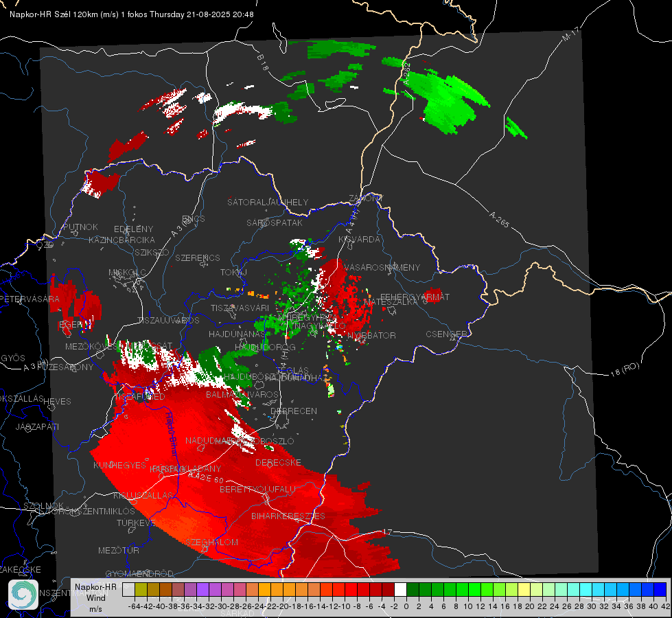Image resolution: width=672 pixels, height=618 pixels.
Task: Select the '18 (RO)' road label
Action: 625,369
